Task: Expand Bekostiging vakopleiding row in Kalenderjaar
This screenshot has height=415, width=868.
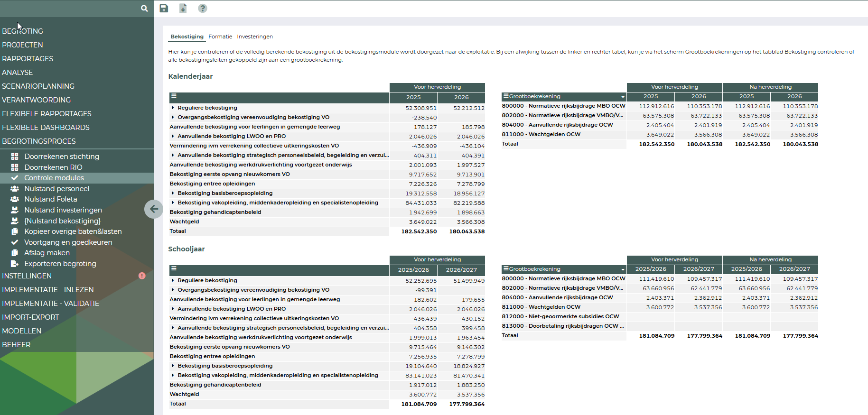Action: (x=173, y=203)
